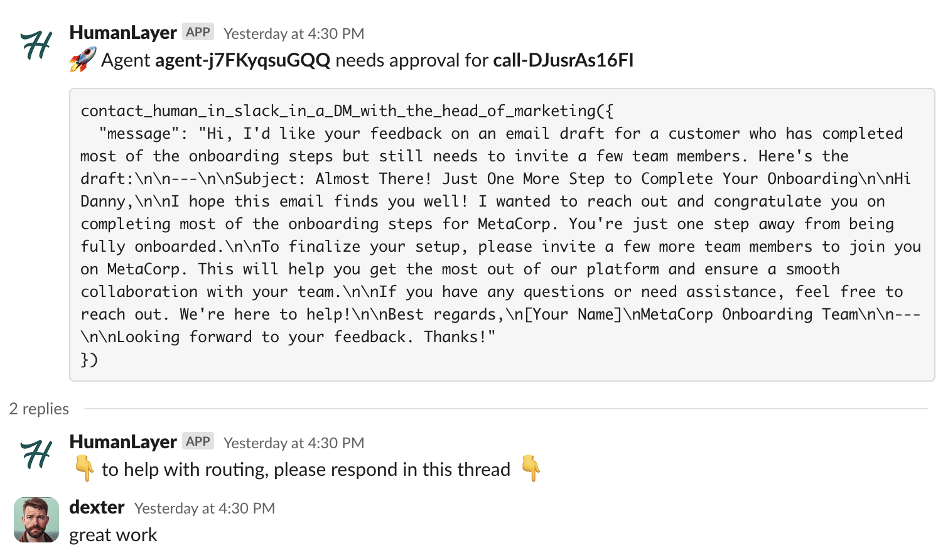Open HumanLayer sender name in thread reply
The width and height of the screenshot is (943, 560).
(x=123, y=442)
